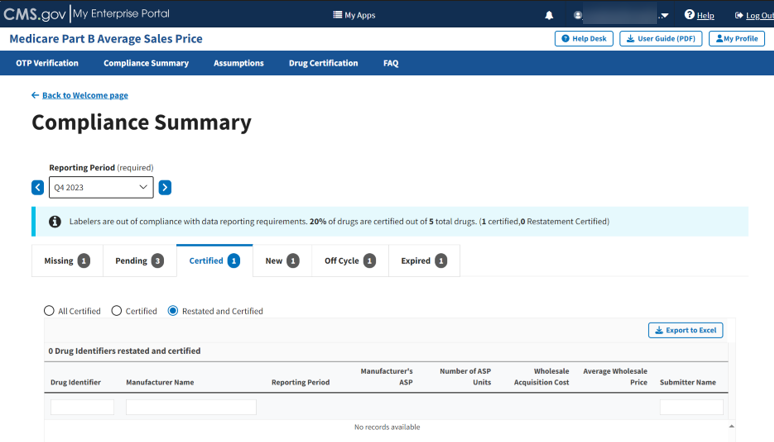Viewport: 774px width, 442px height.
Task: Sort by Drug Identifier column header
Action: tap(76, 382)
